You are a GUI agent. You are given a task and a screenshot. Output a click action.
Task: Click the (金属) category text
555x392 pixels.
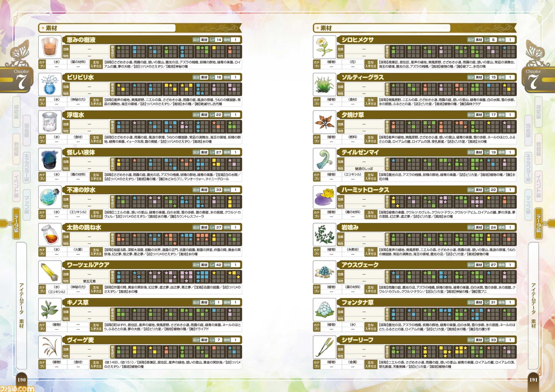coord(352,362)
